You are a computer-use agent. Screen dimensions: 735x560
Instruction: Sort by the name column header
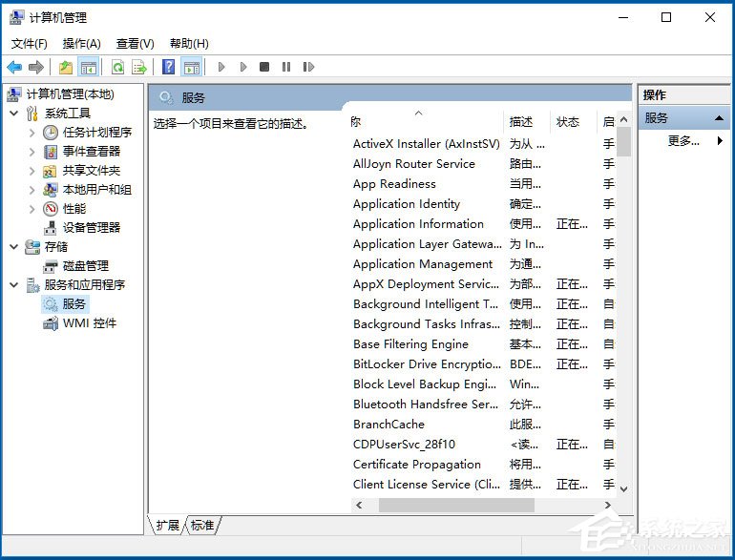(426, 122)
